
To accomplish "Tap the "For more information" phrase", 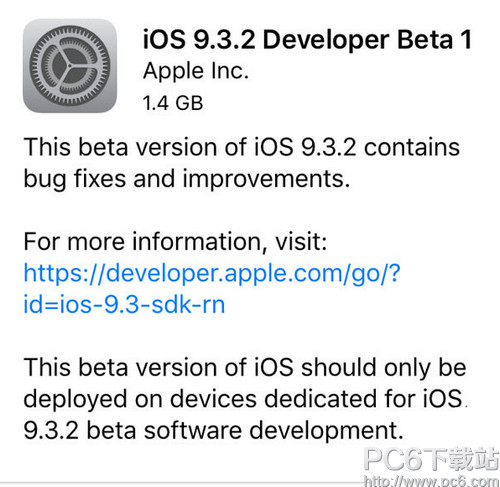I will (x=142, y=241).
